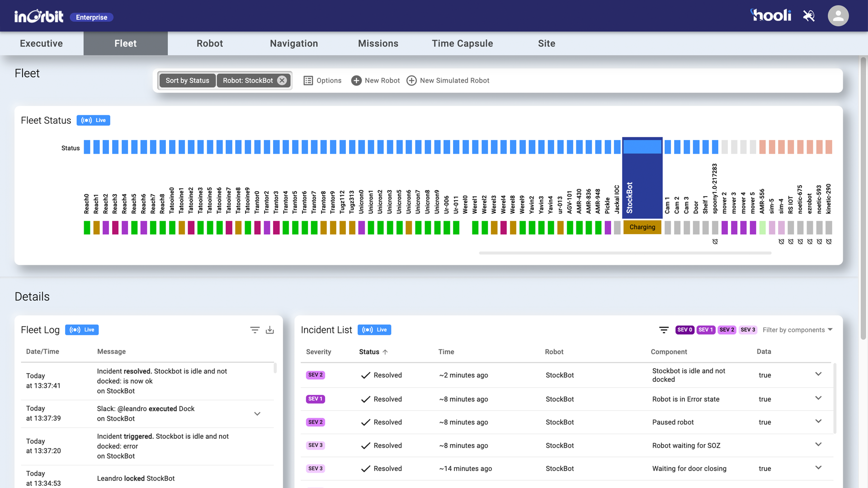Viewport: 868px width, 488px height.
Task: Toggle SEV 1 severity filter
Action: point(705,330)
